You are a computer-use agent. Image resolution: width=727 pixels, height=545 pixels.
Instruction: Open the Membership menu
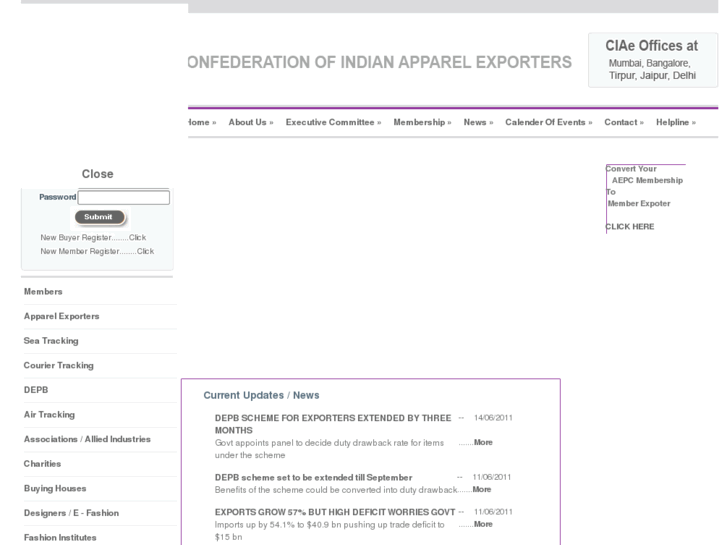(x=422, y=122)
